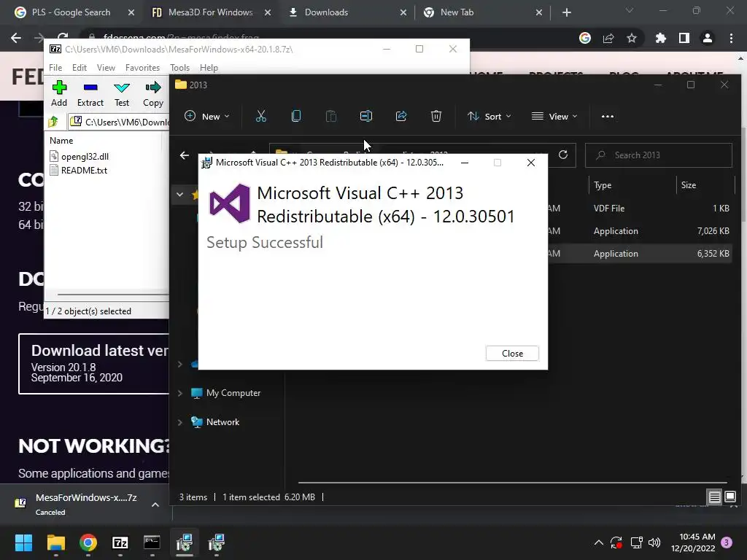
Task: Click the Add button in 7-Zip
Action: click(x=59, y=94)
